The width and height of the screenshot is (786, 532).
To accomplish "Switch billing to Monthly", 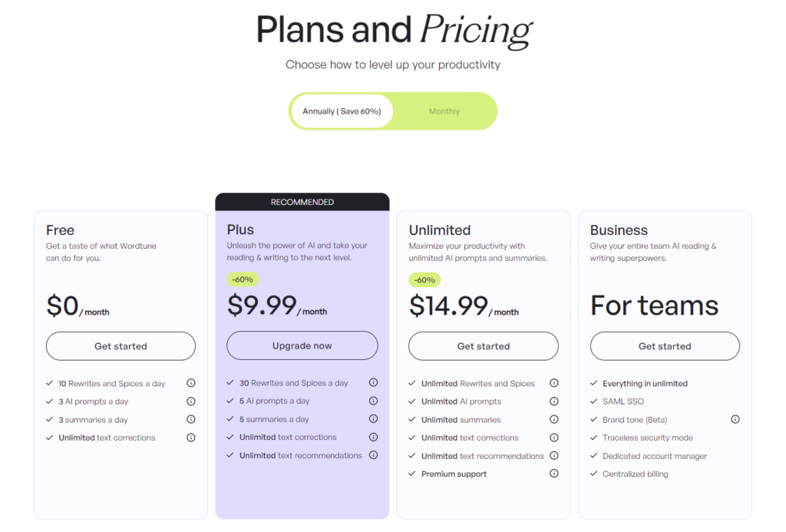I will (x=444, y=111).
